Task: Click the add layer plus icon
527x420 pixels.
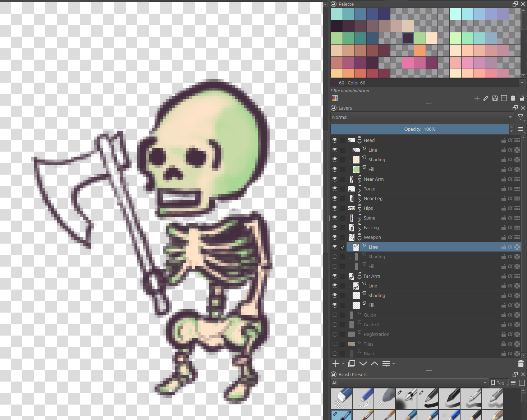Action: click(336, 364)
